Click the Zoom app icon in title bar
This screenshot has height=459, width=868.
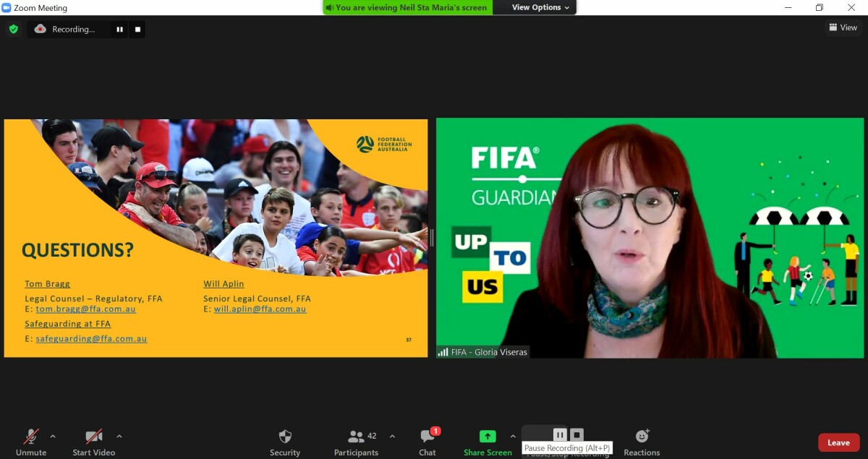coord(7,7)
